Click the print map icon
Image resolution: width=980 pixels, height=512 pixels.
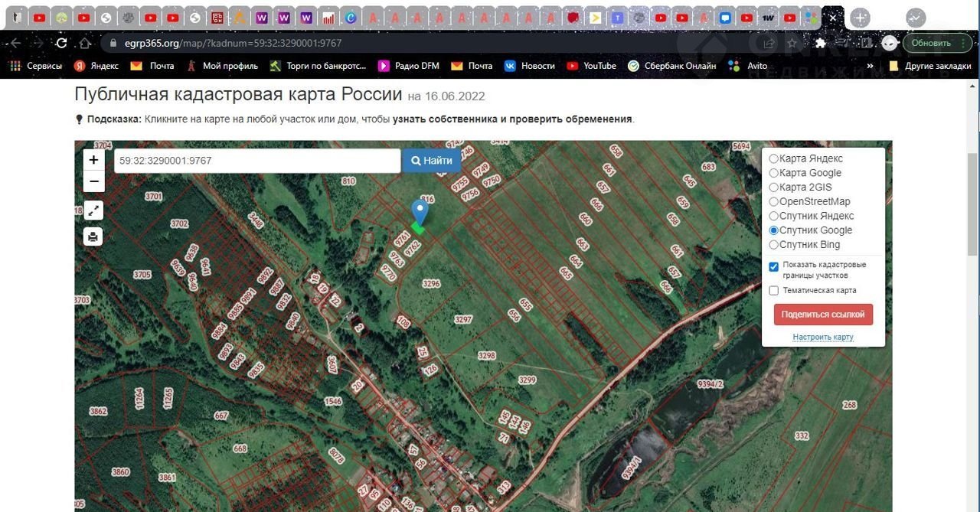tap(93, 236)
